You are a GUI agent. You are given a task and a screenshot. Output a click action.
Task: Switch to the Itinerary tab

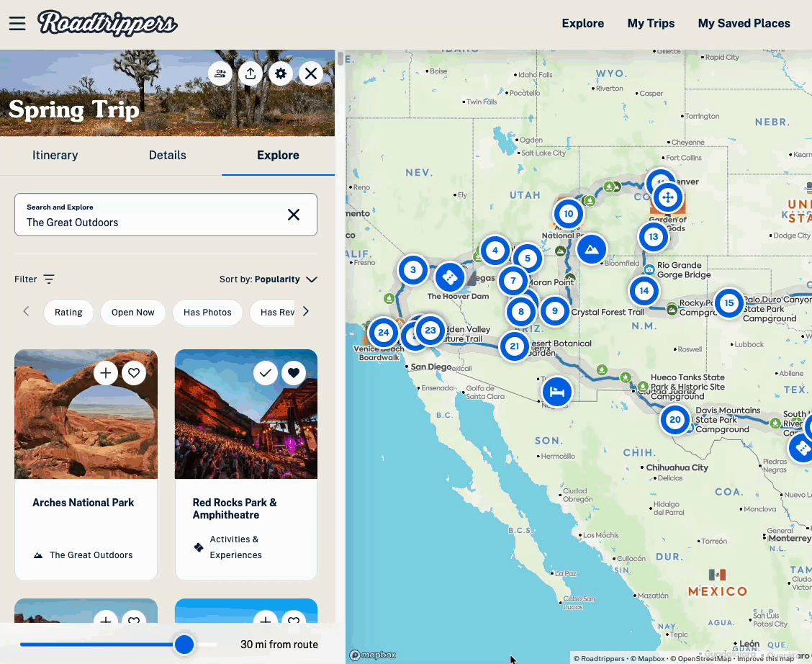click(x=55, y=156)
